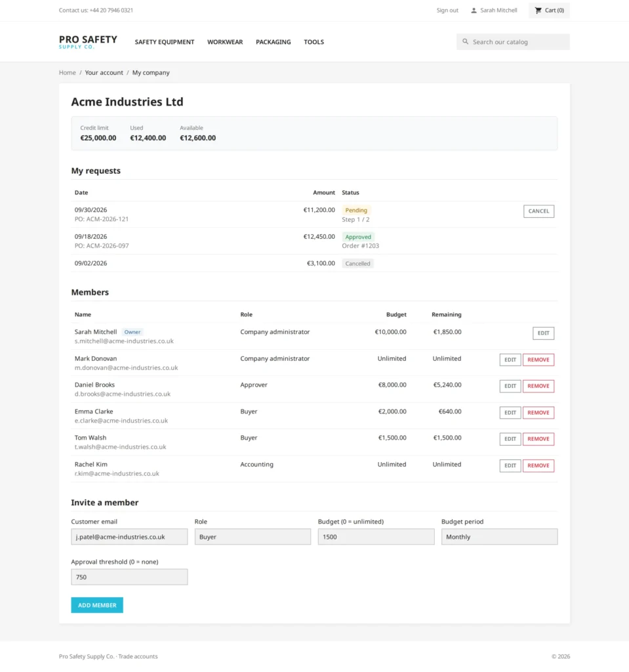Click the Add Member button
Viewport: 629px width, 672px height.
click(97, 605)
